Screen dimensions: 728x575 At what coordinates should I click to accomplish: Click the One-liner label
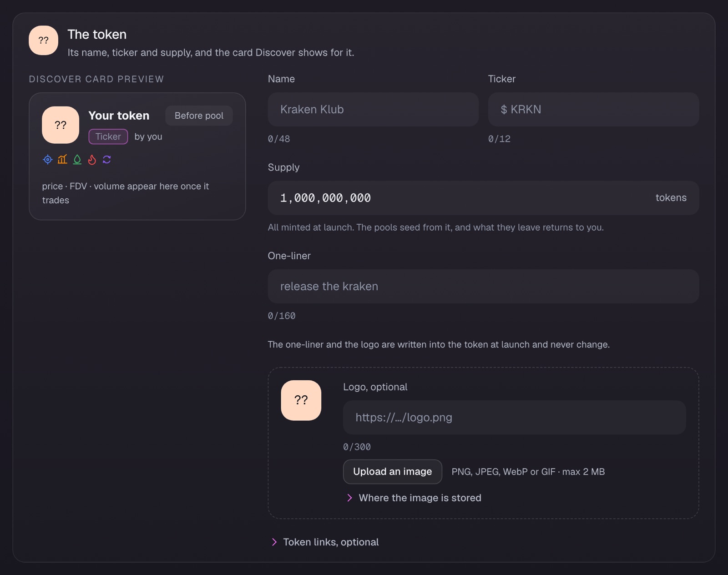(x=289, y=256)
